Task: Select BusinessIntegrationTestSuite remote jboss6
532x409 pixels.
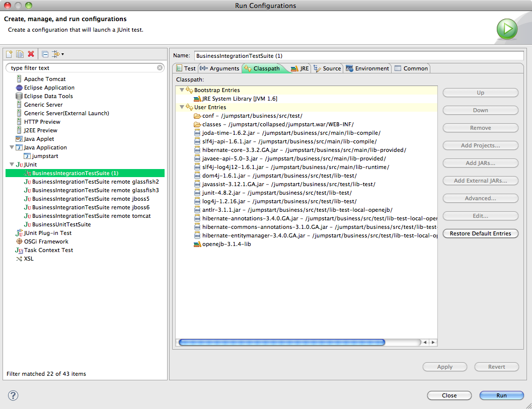Action: tap(91, 207)
